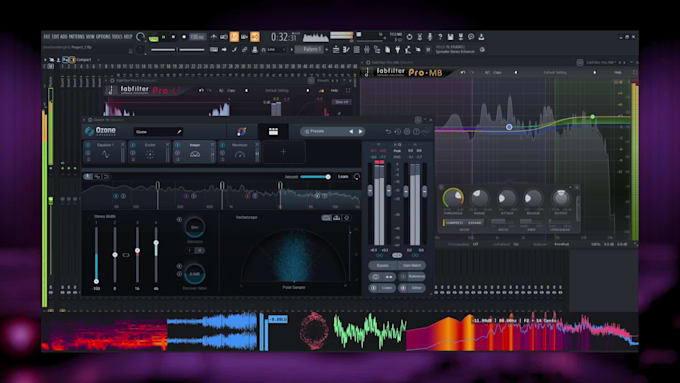Viewport: 680px width, 383px height.
Task: Click the Ozone undo arrow icon
Action: (388, 131)
